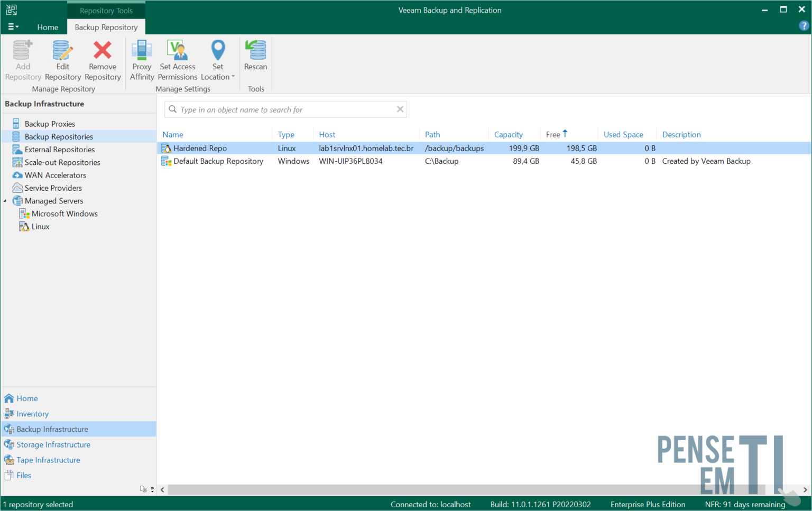Viewport: 812px width, 511px height.
Task: Change sort order on Free column
Action: [553, 134]
